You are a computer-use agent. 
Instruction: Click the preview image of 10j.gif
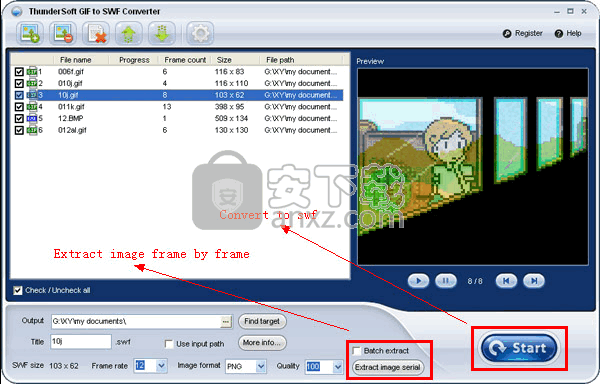(x=473, y=166)
